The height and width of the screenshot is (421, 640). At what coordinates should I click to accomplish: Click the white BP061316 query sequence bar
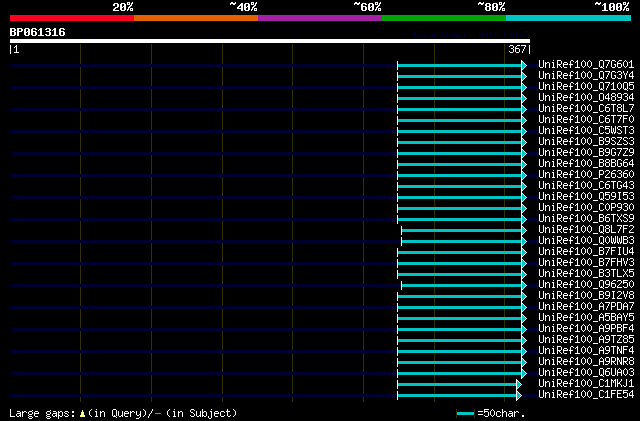[x=270, y=41]
